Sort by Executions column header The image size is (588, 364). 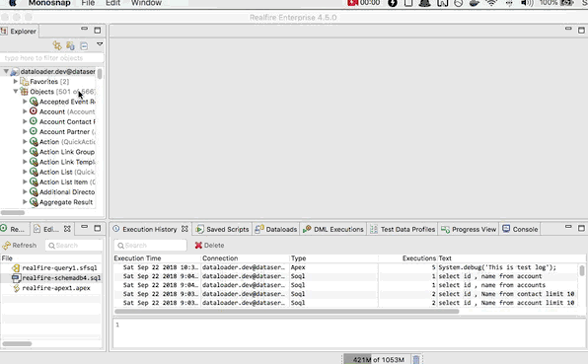408,258
